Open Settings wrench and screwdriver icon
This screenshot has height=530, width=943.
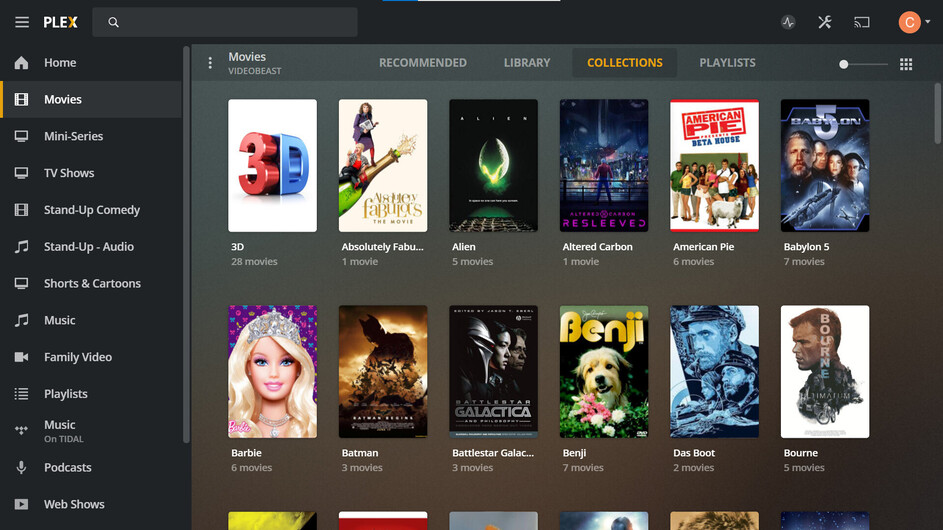pyautogui.click(x=825, y=22)
